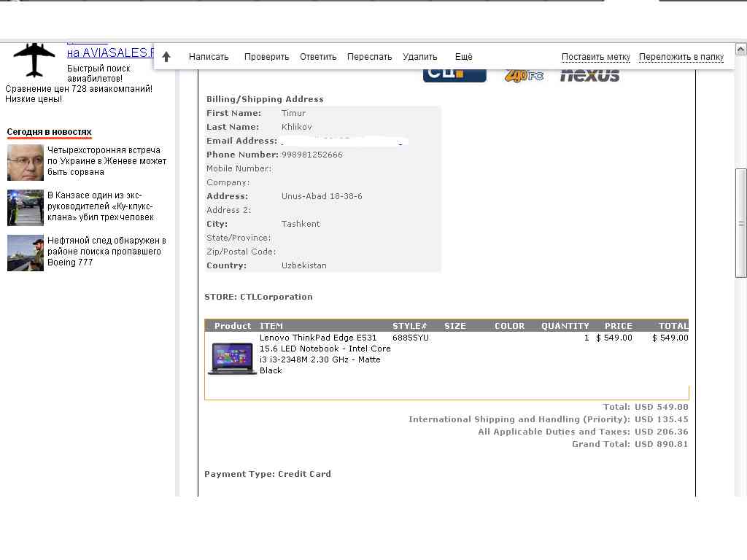The image size is (747, 560).
Task: Click the Total: USD 549.00 line
Action: (646, 407)
